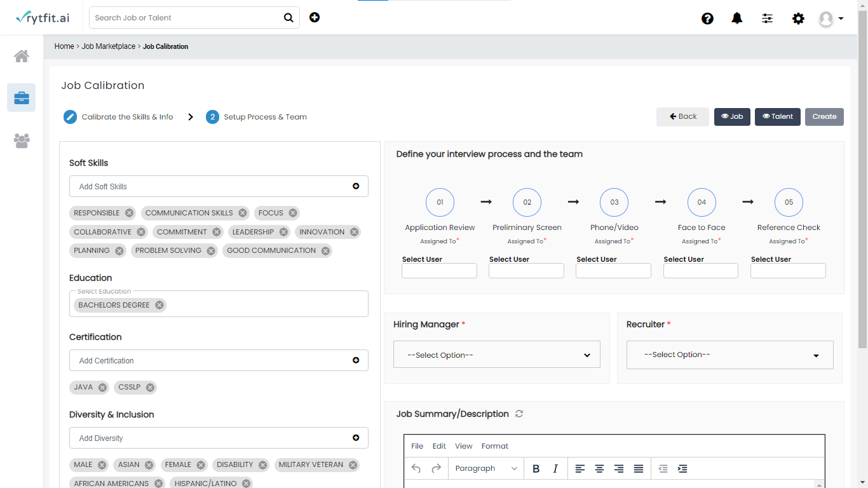Click the rytfit.ai logo
Viewport: 868px width, 488px height.
click(x=43, y=18)
